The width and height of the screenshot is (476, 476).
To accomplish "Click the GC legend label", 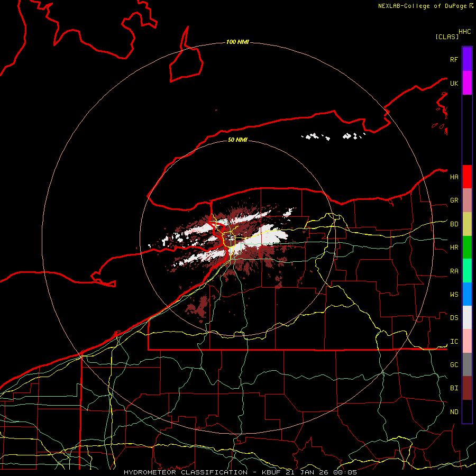I will coord(454,364).
